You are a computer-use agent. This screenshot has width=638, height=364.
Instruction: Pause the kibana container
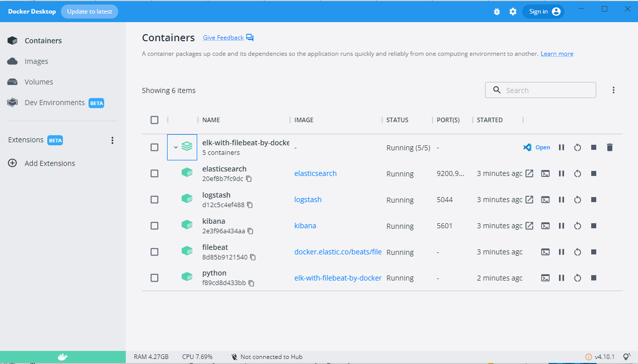pos(562,226)
